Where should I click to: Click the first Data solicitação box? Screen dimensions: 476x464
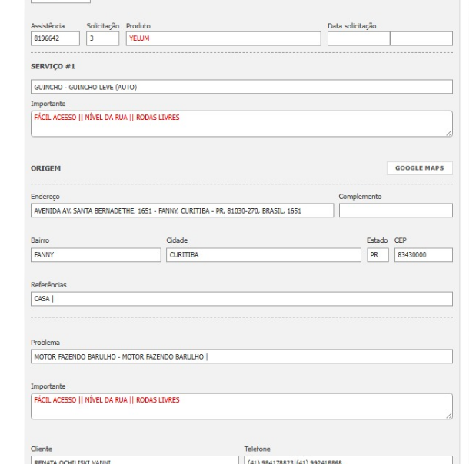tap(358, 38)
